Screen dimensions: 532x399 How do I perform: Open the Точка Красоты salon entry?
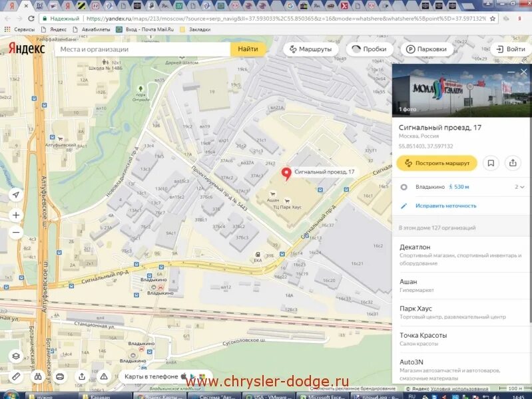tap(461, 339)
